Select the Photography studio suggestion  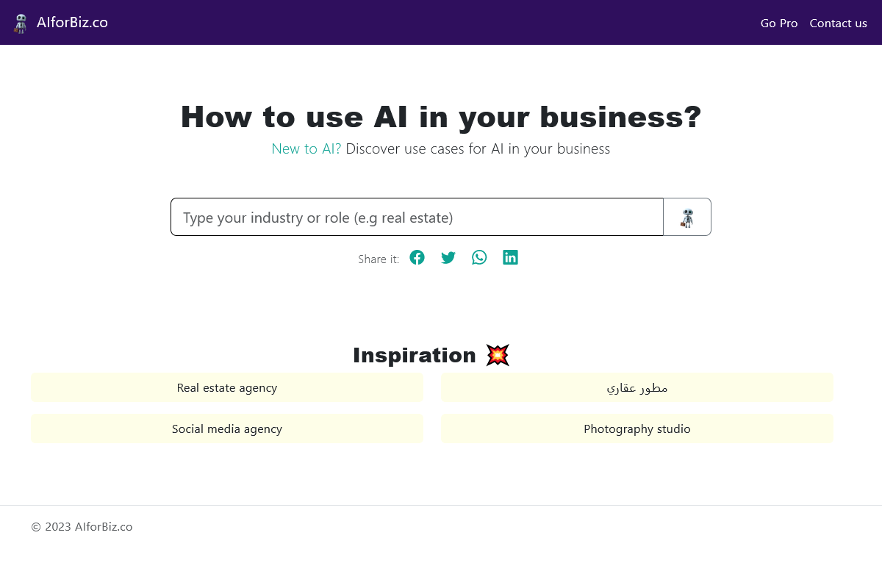point(637,429)
